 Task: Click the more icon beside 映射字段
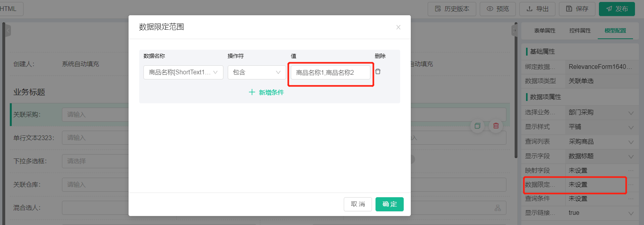631,171
